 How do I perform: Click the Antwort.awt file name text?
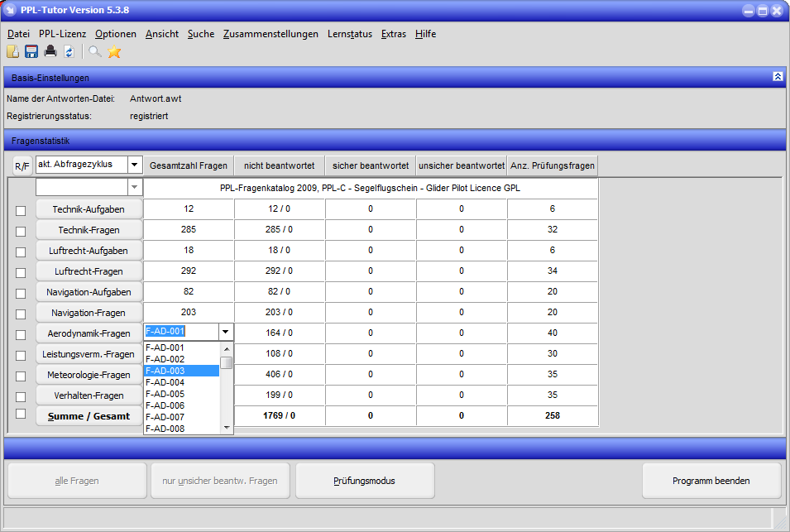[156, 98]
